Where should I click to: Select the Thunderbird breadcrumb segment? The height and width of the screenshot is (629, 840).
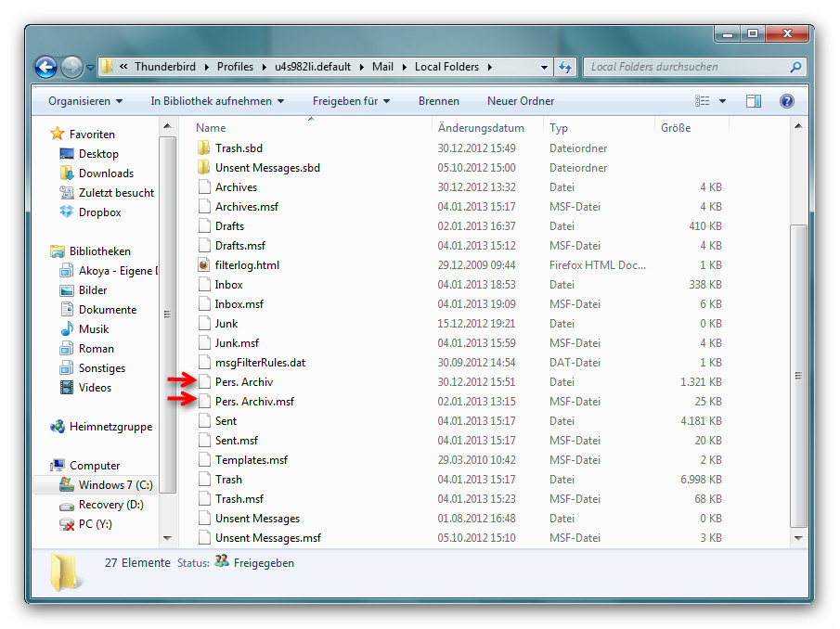click(x=165, y=67)
